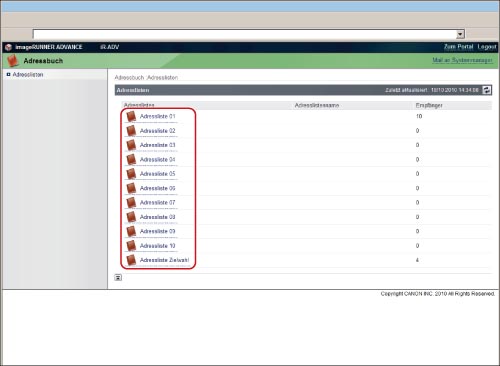
Task: Click the refresh icon beside the timestamp
Action: pos(487,90)
